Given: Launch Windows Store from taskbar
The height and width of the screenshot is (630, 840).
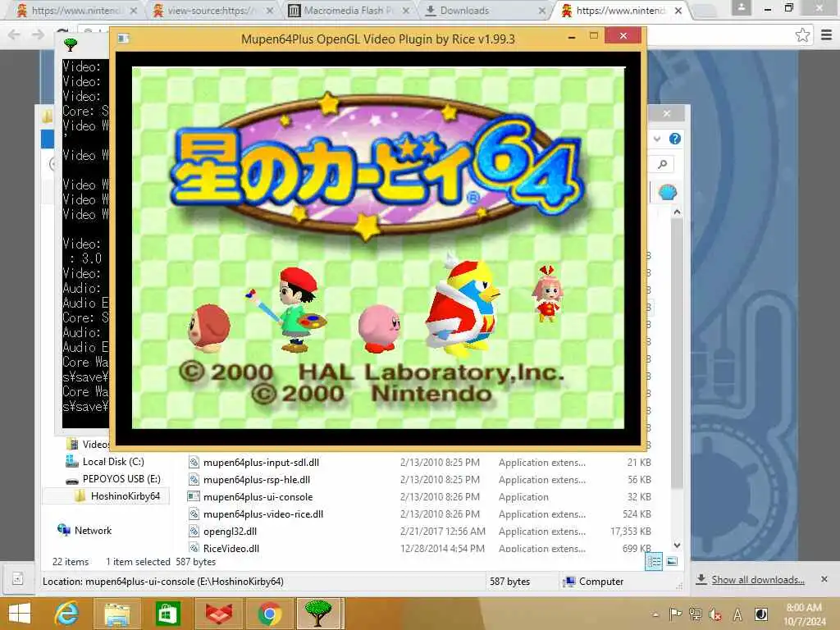Looking at the screenshot, I should pos(167,614).
